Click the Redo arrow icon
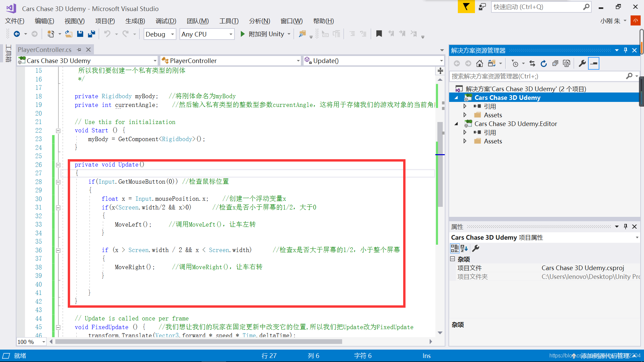The height and width of the screenshot is (362, 644). tap(125, 34)
